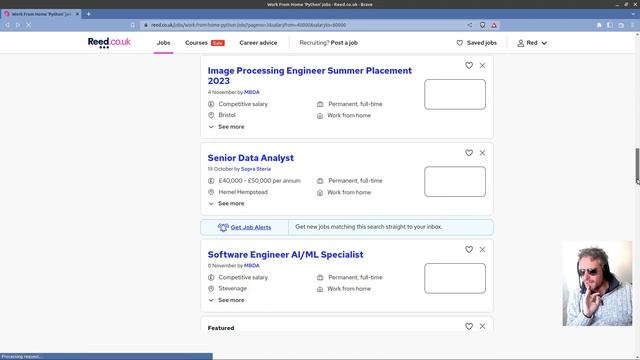Bookmark this page
Viewport: 640px width, 360px height.
click(x=133, y=25)
